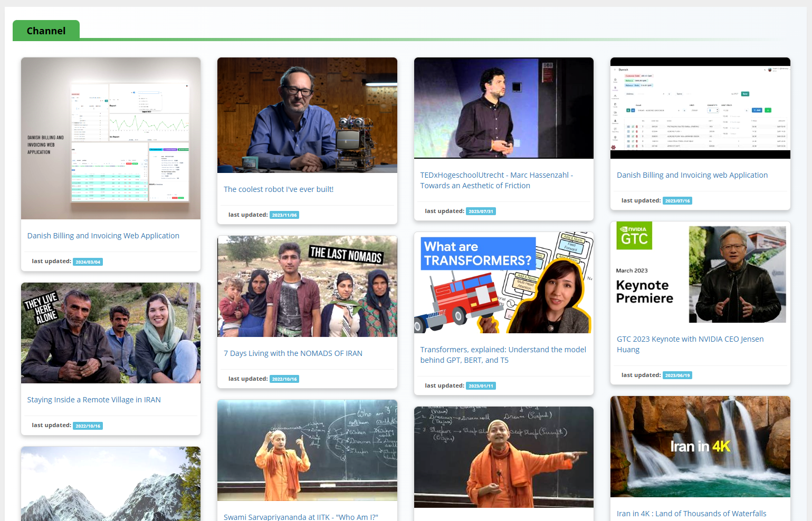Click the pointing monk lecture thumbnail
This screenshot has width=812, height=521.
[x=504, y=457]
